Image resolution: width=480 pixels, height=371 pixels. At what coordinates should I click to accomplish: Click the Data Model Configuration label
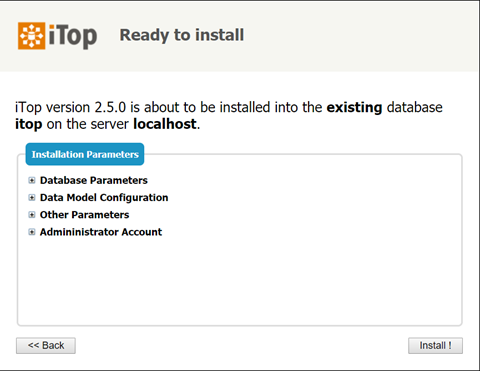coord(104,198)
